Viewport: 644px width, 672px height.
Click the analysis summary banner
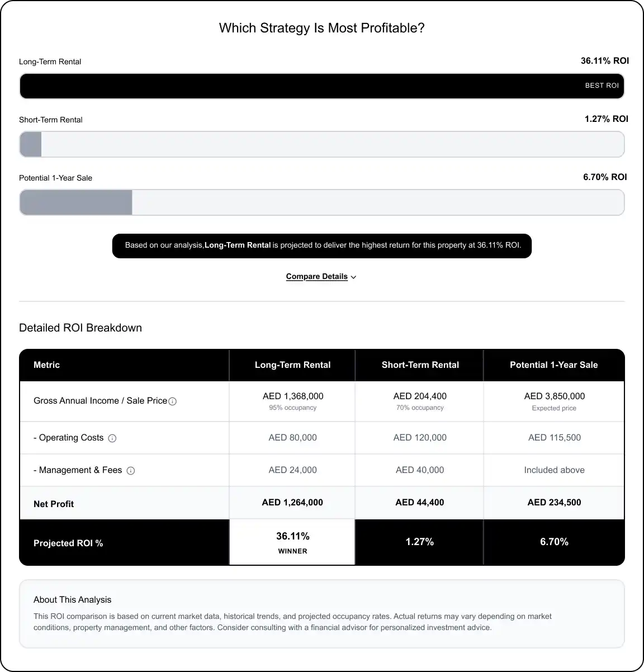point(322,245)
